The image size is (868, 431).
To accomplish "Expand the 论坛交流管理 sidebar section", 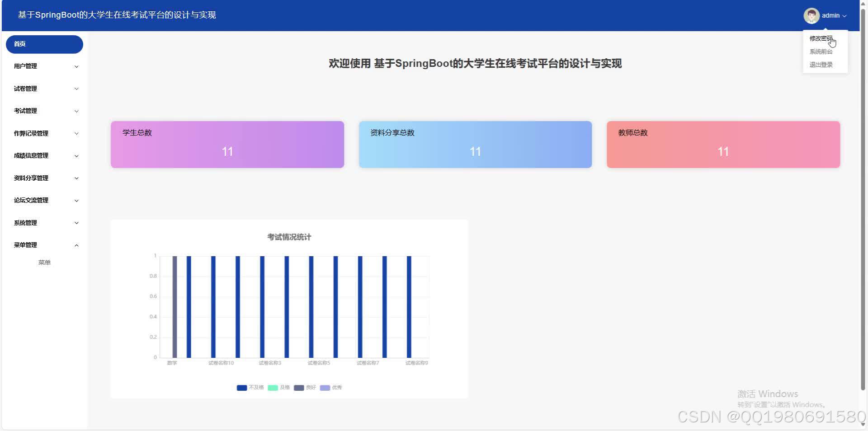I will 44,200.
